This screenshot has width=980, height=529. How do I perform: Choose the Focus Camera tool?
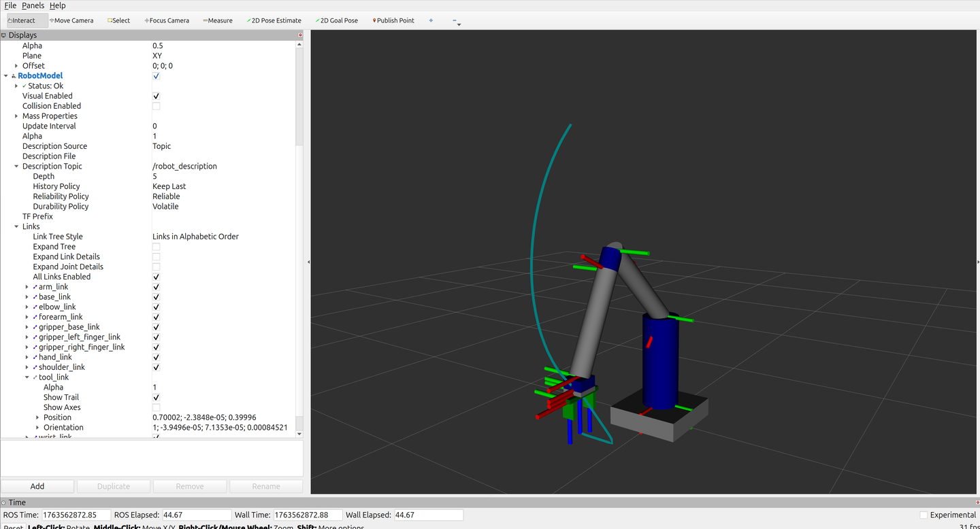pos(167,20)
